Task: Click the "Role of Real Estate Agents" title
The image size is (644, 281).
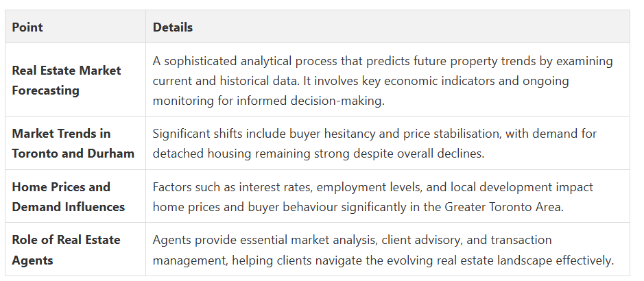Action: pyautogui.click(x=66, y=249)
